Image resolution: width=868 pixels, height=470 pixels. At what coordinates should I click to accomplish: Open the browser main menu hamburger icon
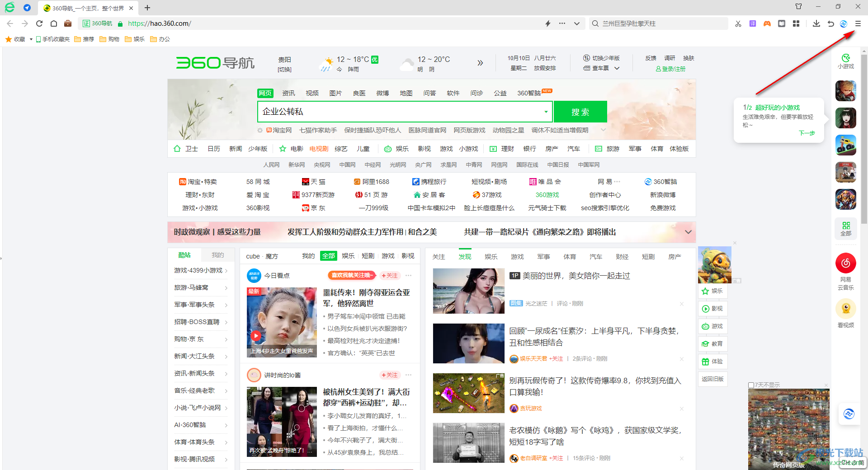tap(858, 23)
